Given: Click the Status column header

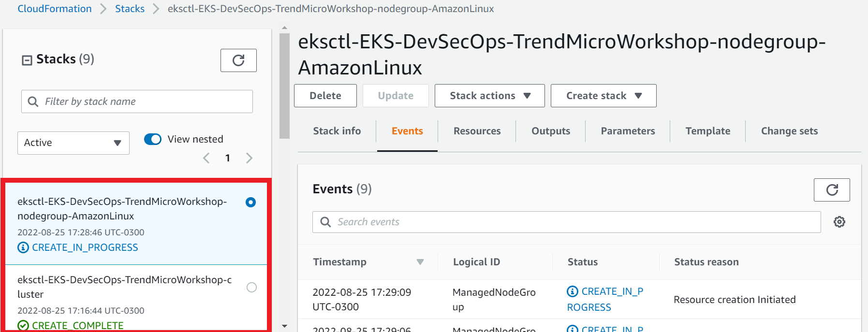Looking at the screenshot, I should [583, 262].
